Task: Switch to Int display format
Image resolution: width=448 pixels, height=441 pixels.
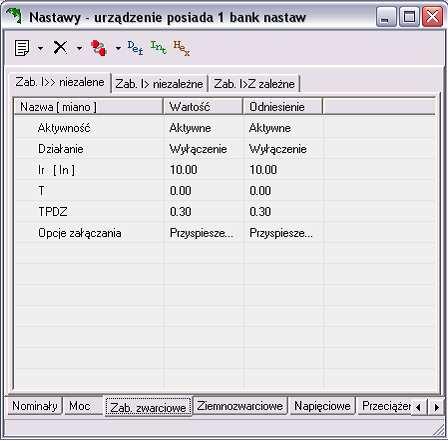Action: [x=158, y=48]
